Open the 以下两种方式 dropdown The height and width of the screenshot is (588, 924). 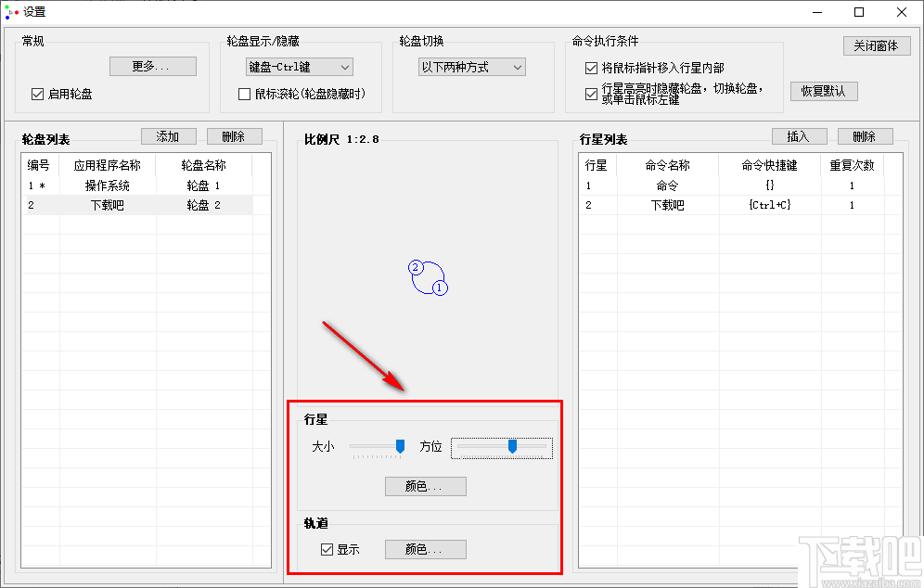click(472, 66)
